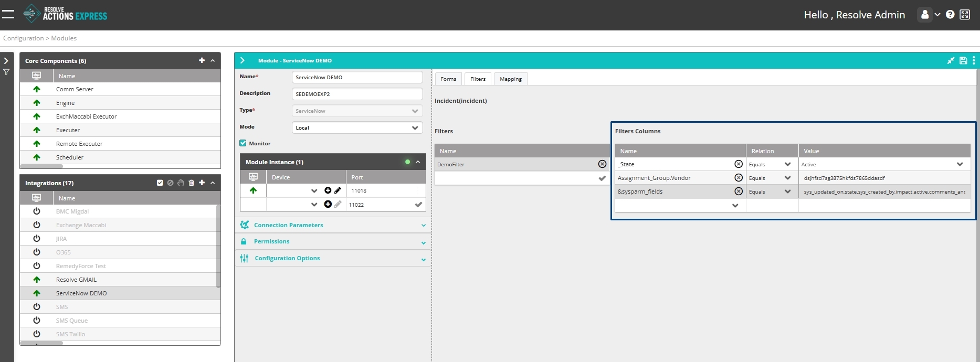Collapse the Module Instance section

click(x=418, y=162)
